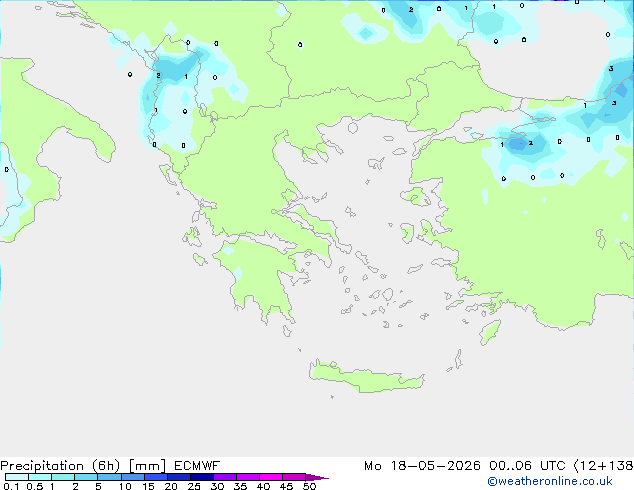Pick the legend swatch between 5 and 10

[x=109, y=477]
